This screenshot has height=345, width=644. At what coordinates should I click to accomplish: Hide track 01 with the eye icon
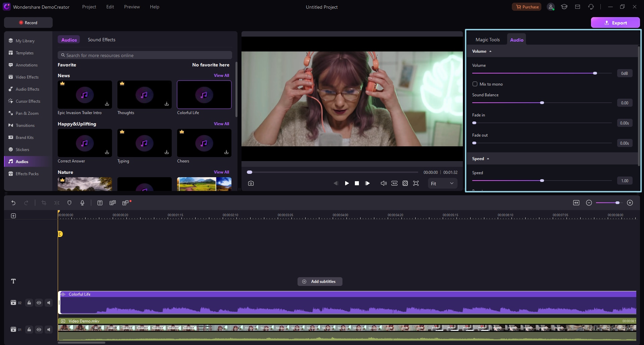click(x=39, y=330)
